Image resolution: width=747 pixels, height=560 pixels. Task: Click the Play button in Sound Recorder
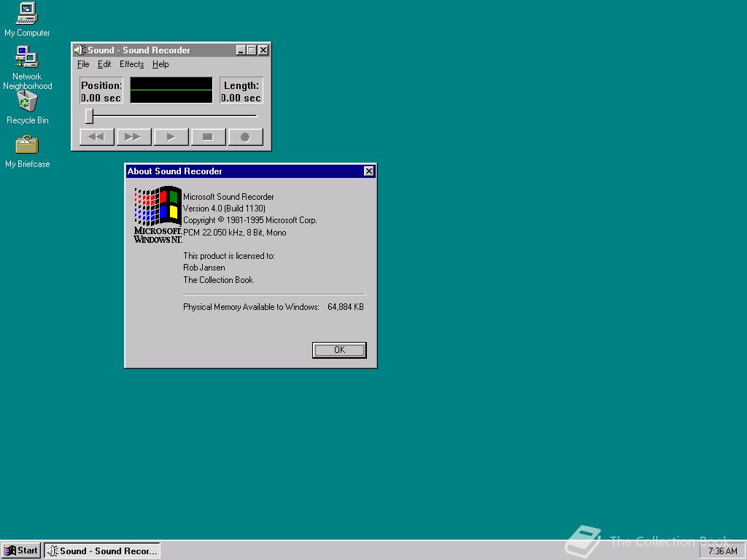point(171,137)
